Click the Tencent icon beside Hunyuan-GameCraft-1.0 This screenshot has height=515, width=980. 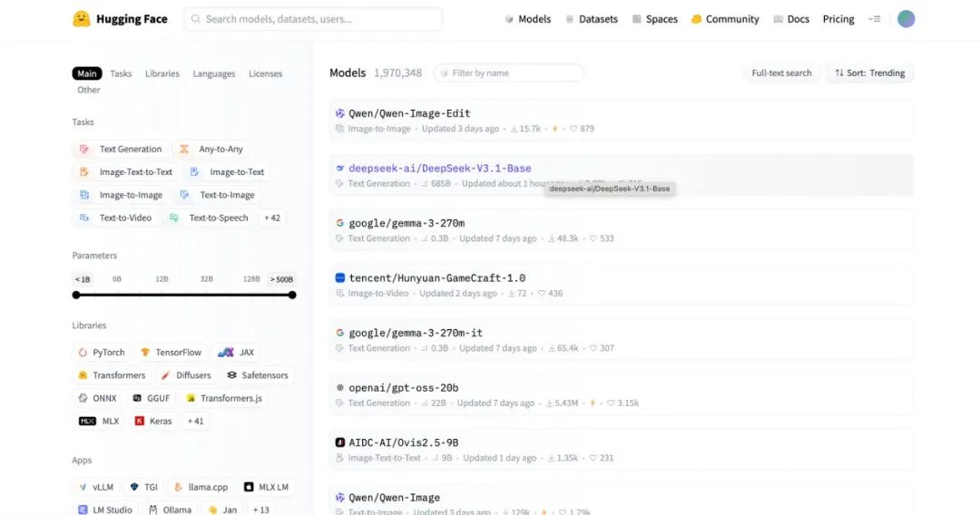point(340,277)
